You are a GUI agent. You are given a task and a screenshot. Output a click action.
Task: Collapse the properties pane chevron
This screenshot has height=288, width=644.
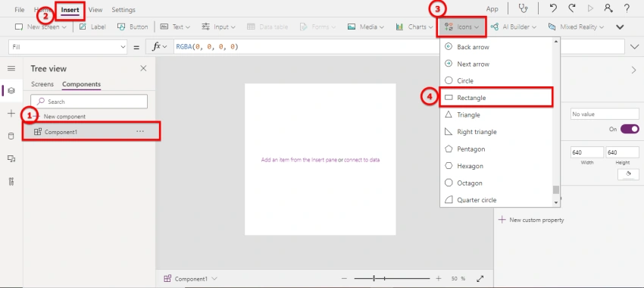point(633,70)
